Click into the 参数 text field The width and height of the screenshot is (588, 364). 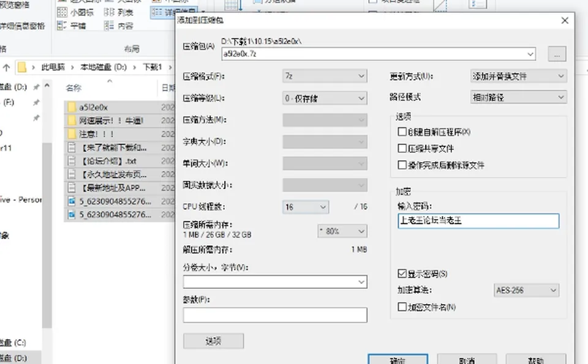coord(275,315)
